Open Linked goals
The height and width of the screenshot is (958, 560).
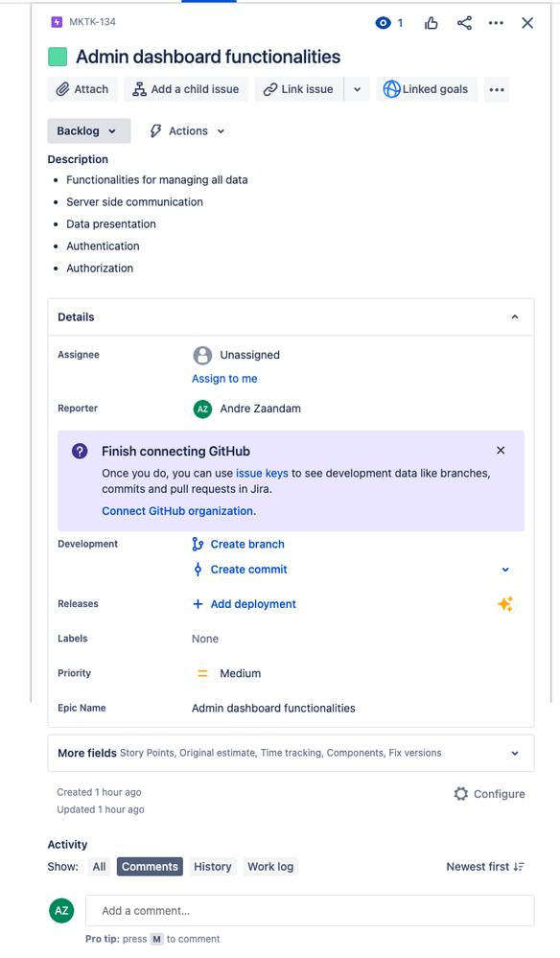[x=427, y=89]
